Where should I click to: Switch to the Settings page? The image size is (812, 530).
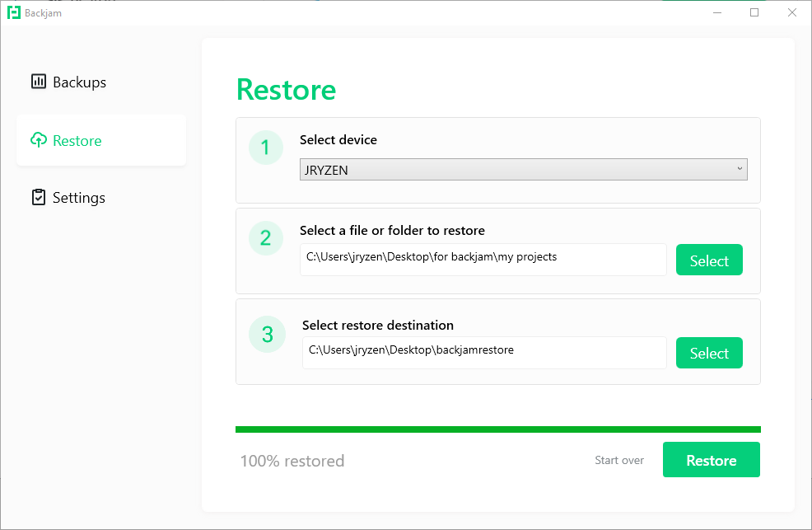[79, 198]
